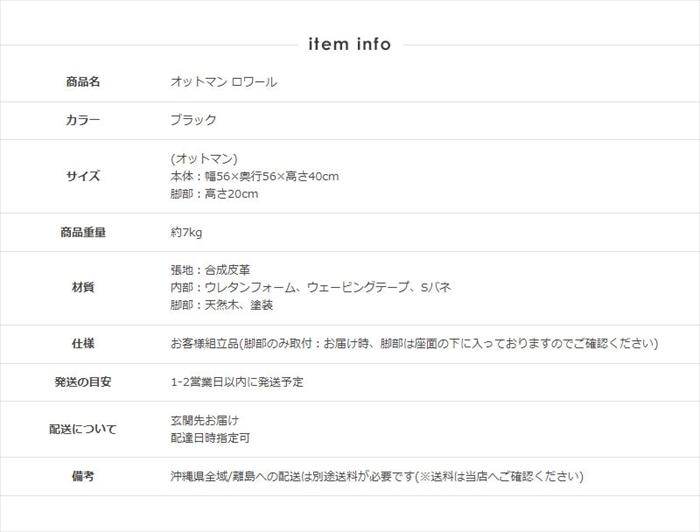Click the 1-2営業日以内に発送予定 shipping estimate
Viewport: 700px width, 532px height.
(x=237, y=382)
